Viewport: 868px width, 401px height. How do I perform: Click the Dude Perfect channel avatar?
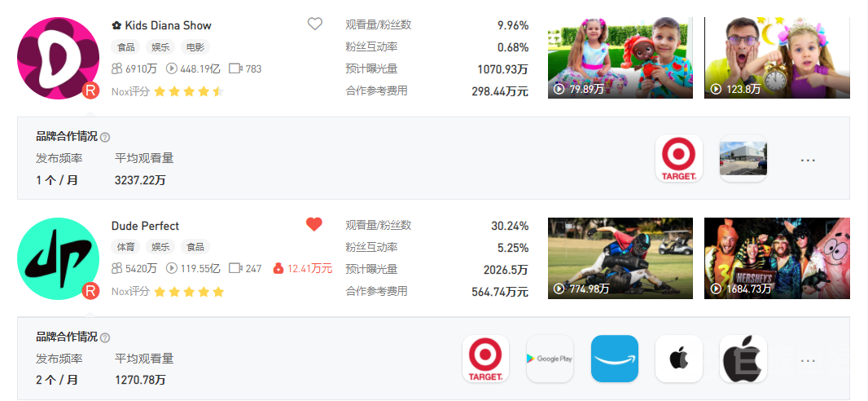58,258
